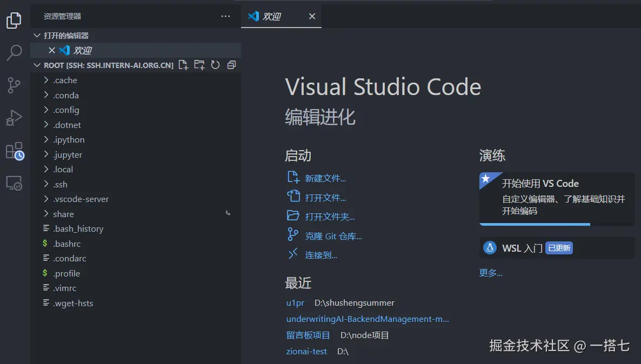Open the Search view in the activity bar

pos(14,53)
